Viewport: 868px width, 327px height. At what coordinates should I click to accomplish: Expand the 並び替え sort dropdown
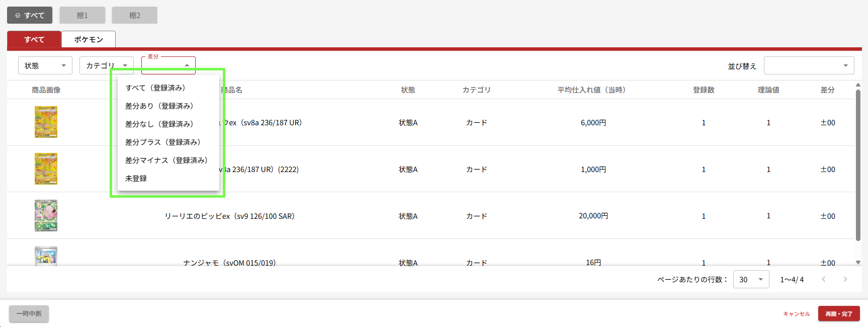coord(809,65)
